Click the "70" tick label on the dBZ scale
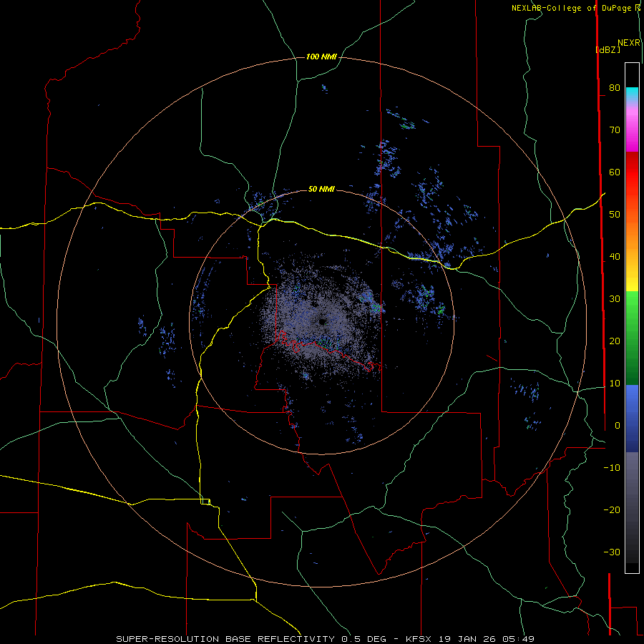The width and height of the screenshot is (644, 644). (x=615, y=130)
